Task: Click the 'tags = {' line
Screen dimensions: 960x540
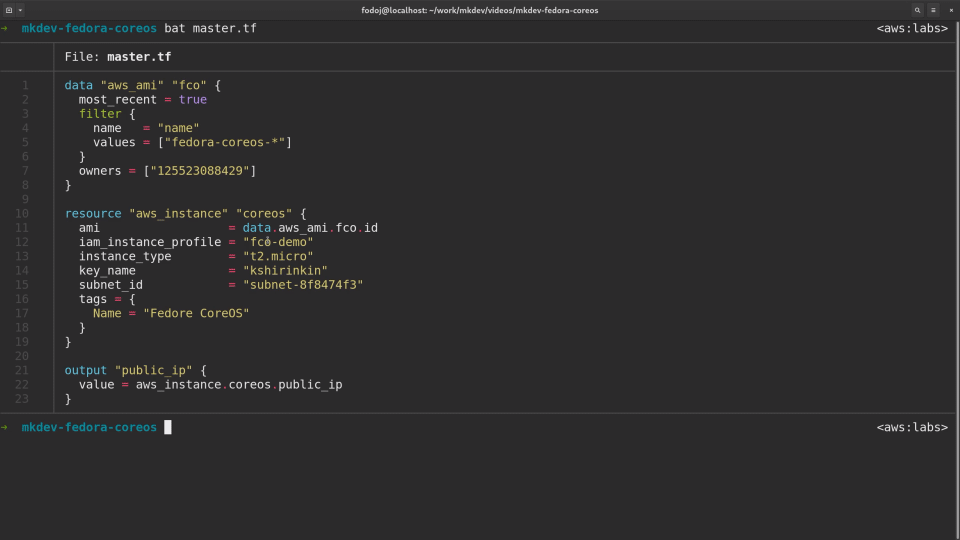Action: [x=107, y=299]
